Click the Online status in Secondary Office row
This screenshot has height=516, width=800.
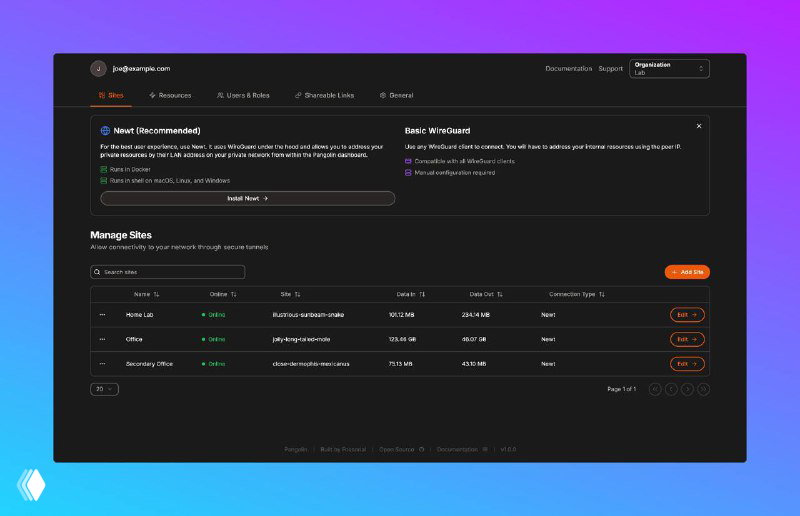[x=214, y=364]
